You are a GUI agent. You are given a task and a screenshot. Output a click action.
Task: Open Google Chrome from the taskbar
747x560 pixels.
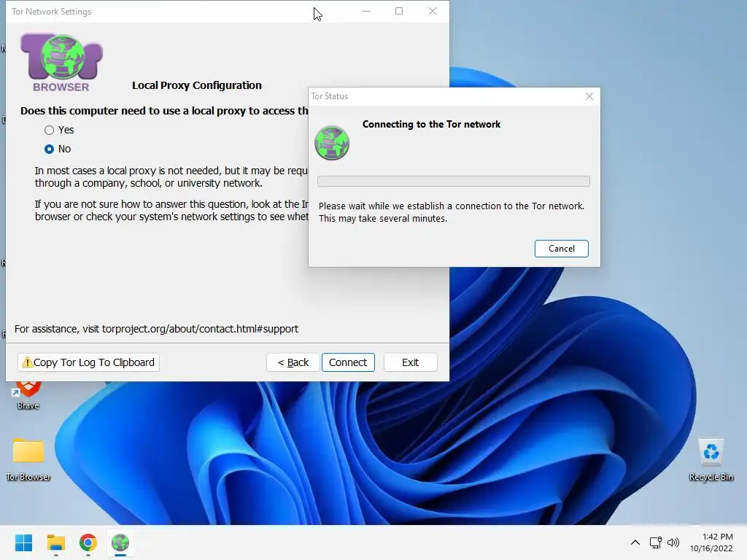(88, 542)
